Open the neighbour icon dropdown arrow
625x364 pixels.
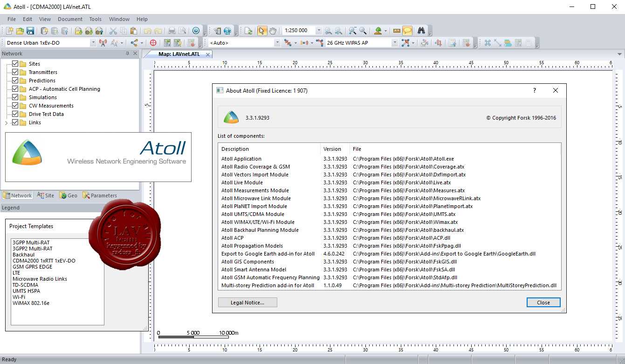click(x=142, y=43)
